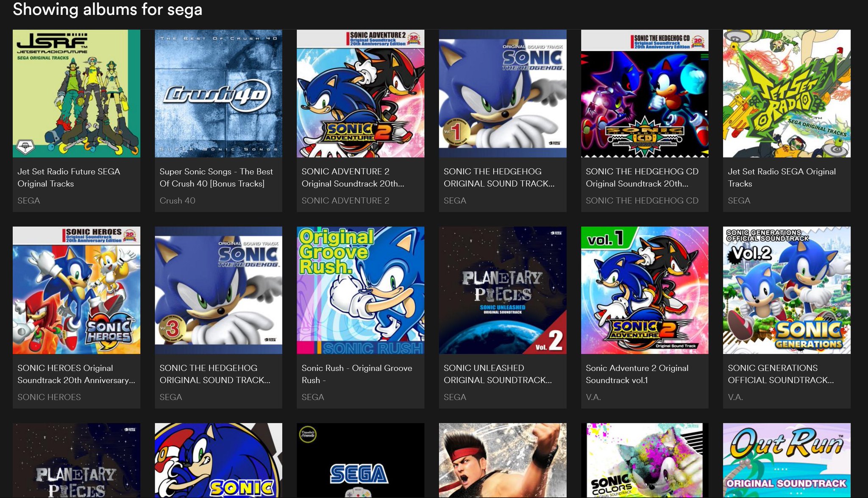
Task: Open the Sonic Colors album cover
Action: [x=645, y=461]
